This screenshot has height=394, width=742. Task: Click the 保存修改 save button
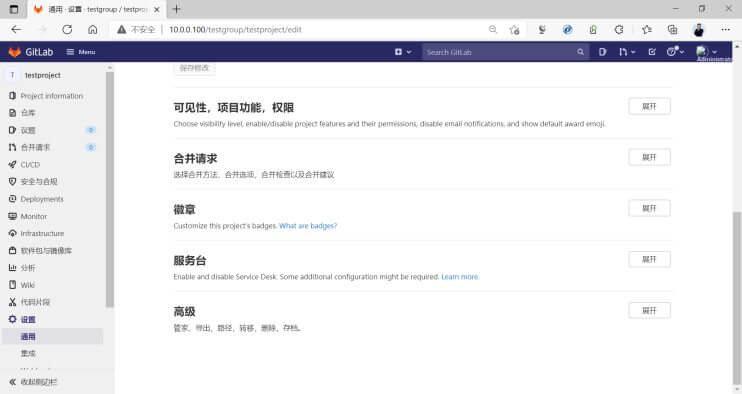click(x=194, y=68)
